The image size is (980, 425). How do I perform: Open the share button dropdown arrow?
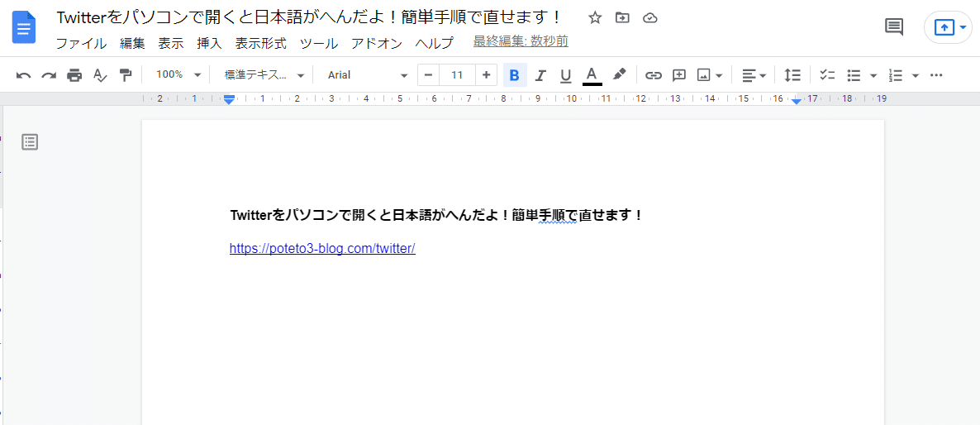click(x=963, y=27)
